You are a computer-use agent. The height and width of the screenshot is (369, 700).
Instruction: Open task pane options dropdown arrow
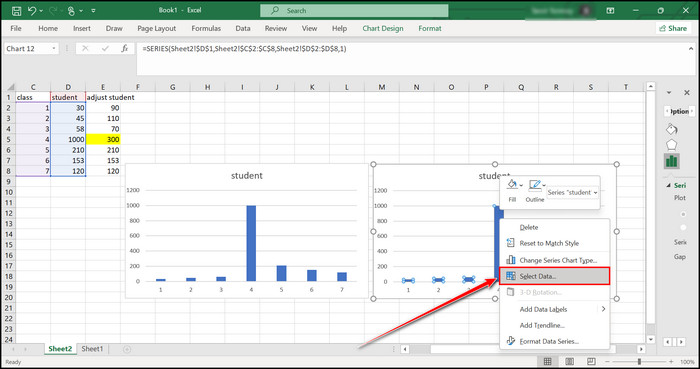click(669, 93)
